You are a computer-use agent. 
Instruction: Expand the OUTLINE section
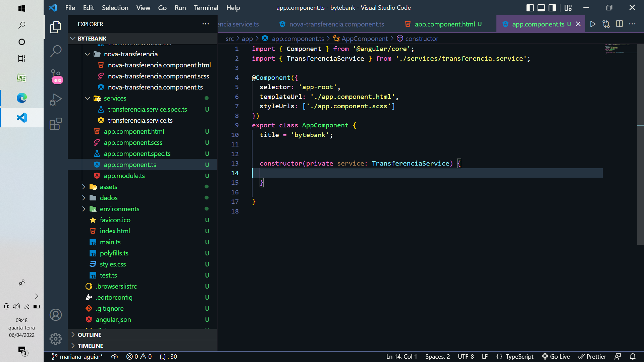pyautogui.click(x=143, y=335)
